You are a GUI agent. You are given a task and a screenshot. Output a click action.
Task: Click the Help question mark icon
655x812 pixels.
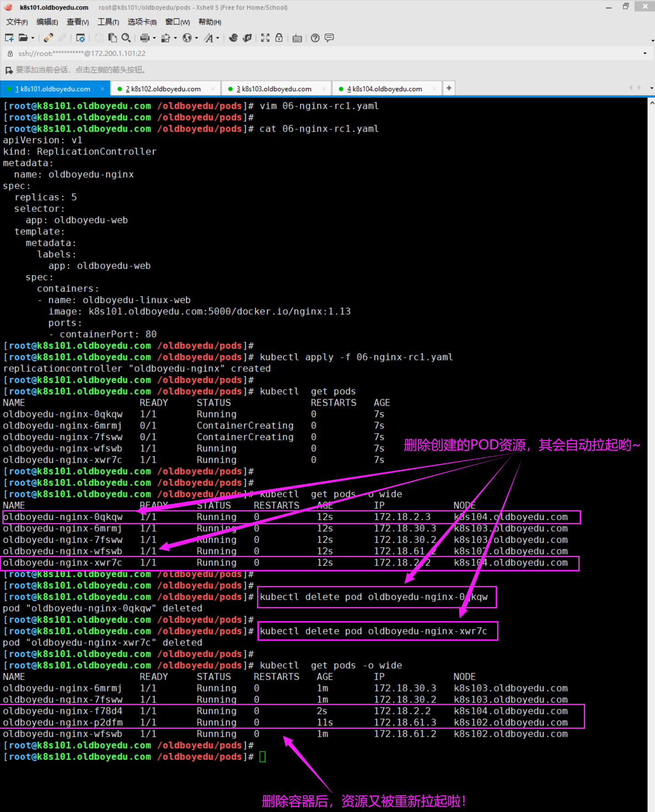(315, 38)
